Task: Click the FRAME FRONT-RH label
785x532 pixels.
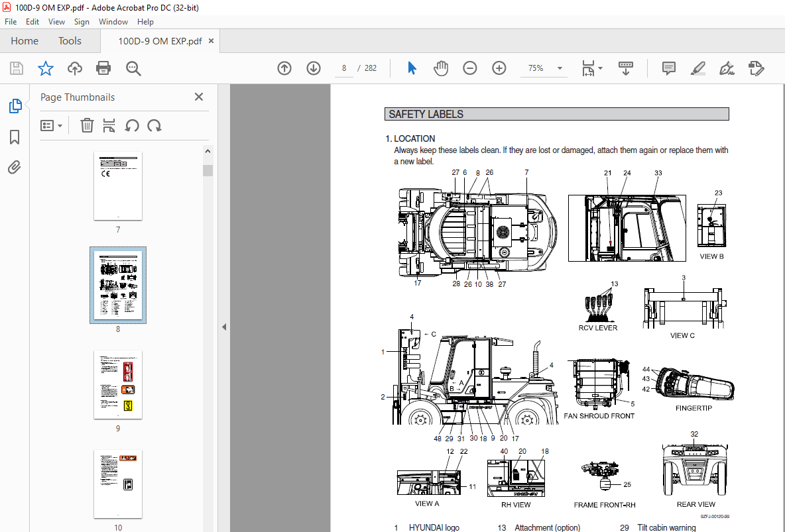Action: click(x=604, y=505)
